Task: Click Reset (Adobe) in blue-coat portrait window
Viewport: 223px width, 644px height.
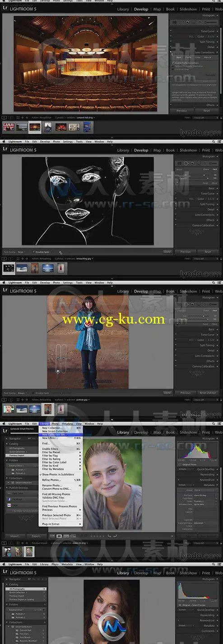Action: [x=208, y=393]
